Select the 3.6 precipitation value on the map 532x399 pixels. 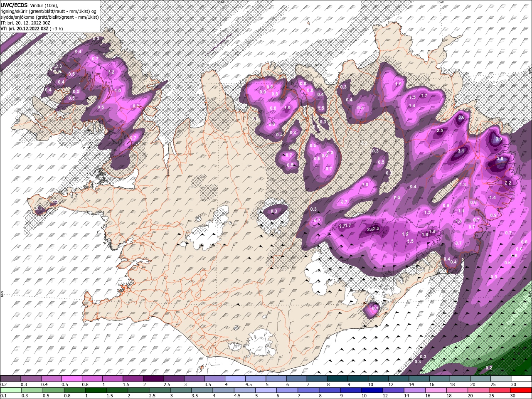click(461, 118)
